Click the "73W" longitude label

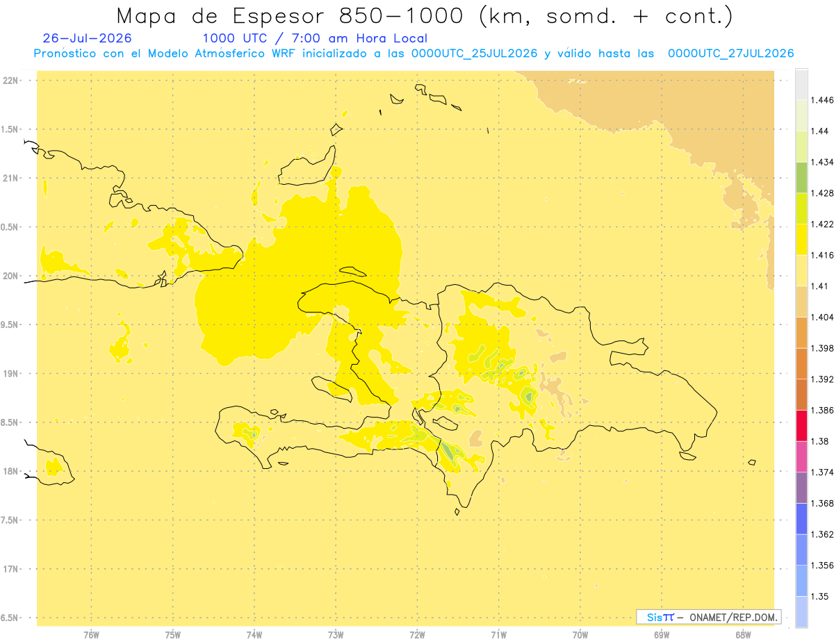336,635
